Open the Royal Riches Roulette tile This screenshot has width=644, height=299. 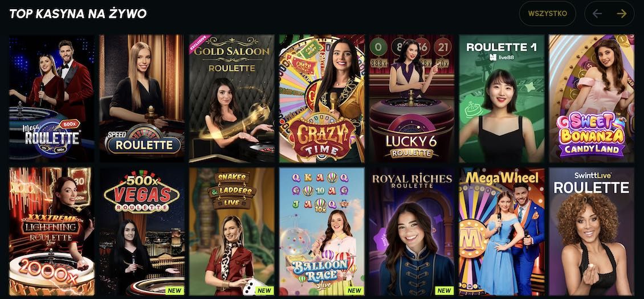(x=411, y=232)
